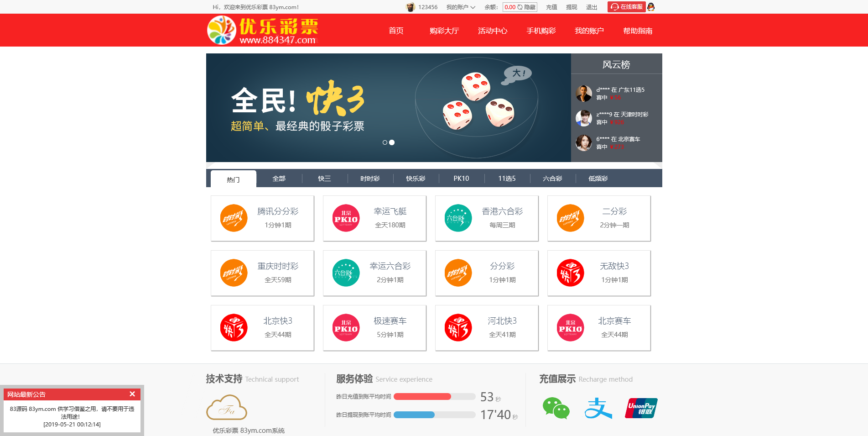Open the 极速赛车 PK10 icon
Screen dimensions: 868x436
346,328
